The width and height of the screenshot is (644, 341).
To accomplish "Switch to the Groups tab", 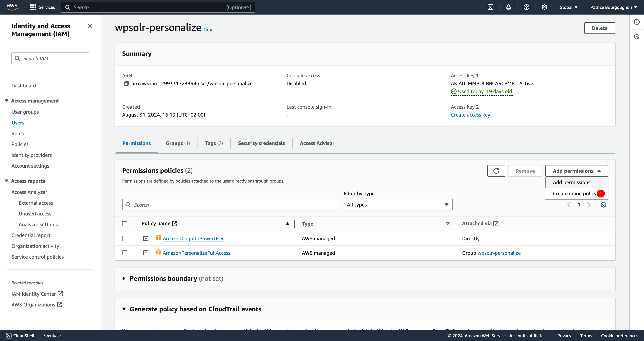I will pyautogui.click(x=178, y=143).
